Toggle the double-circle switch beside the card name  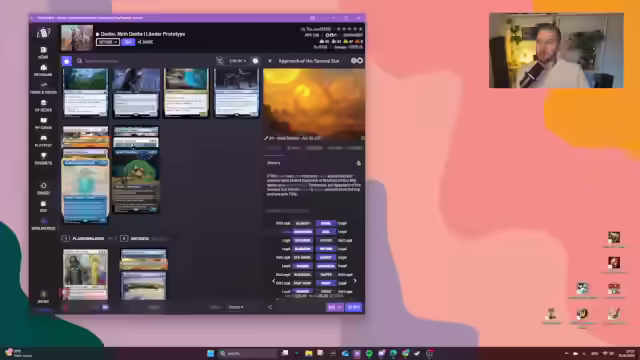(357, 61)
